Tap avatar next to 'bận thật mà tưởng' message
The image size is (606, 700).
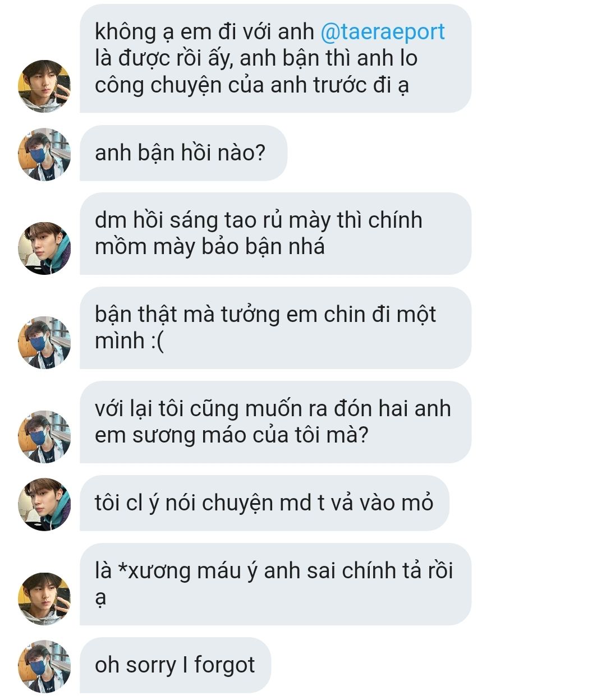pyautogui.click(x=44, y=342)
